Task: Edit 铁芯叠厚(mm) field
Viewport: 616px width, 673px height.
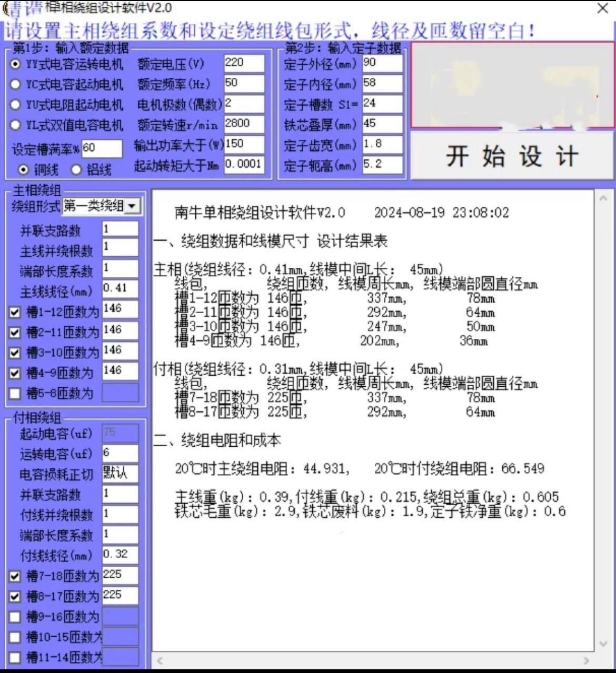Action: click(382, 124)
